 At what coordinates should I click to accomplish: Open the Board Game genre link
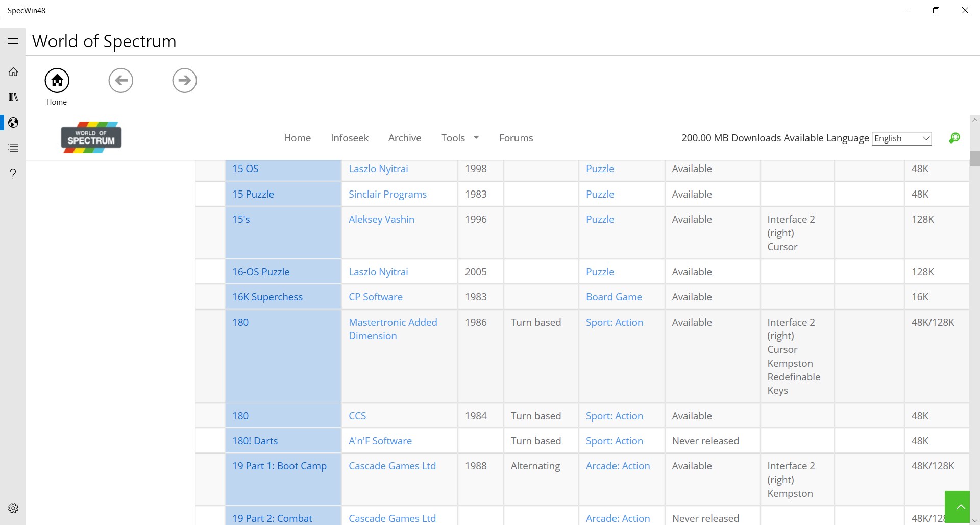[x=614, y=297]
